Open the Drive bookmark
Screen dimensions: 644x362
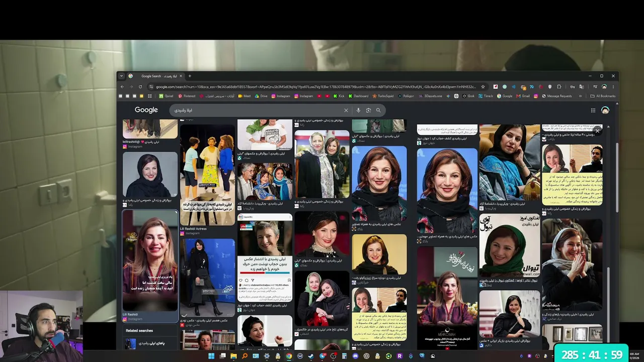pyautogui.click(x=261, y=96)
